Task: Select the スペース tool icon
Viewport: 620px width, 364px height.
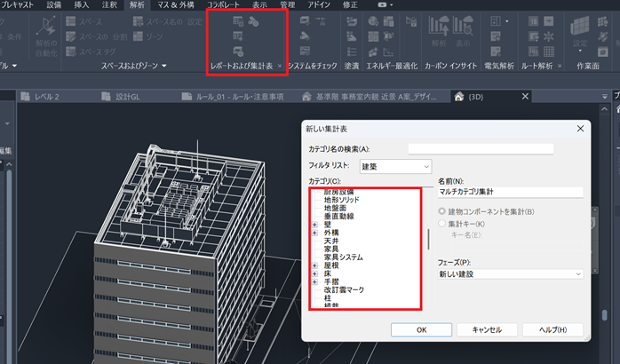Action: point(71,21)
